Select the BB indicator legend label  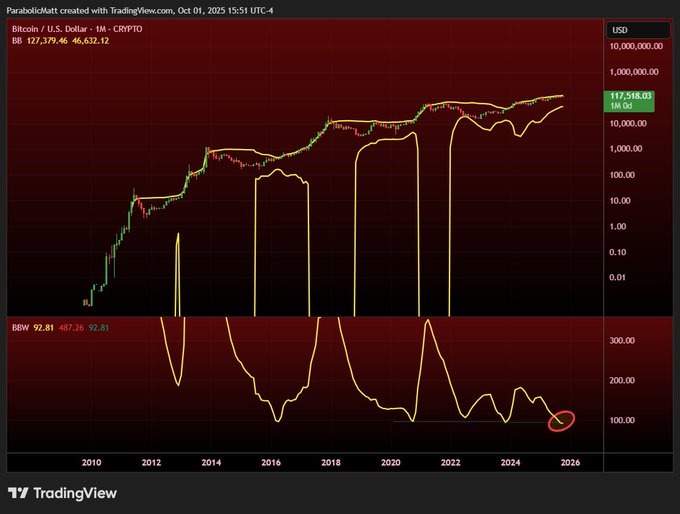16,43
